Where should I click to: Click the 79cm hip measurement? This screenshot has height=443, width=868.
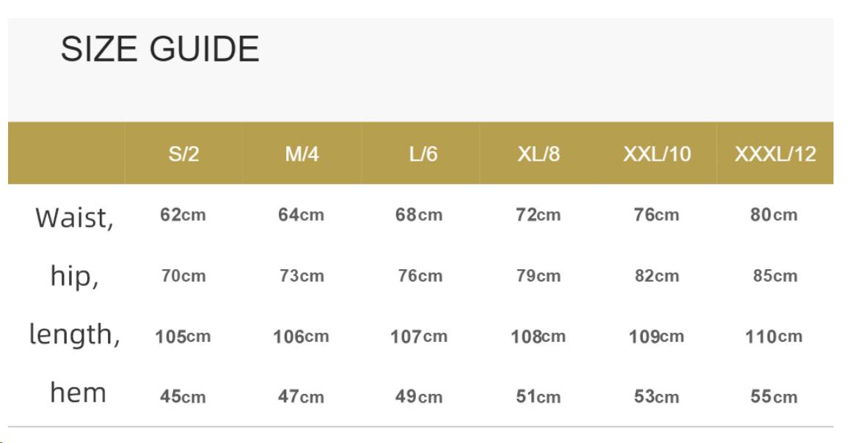[x=538, y=276]
